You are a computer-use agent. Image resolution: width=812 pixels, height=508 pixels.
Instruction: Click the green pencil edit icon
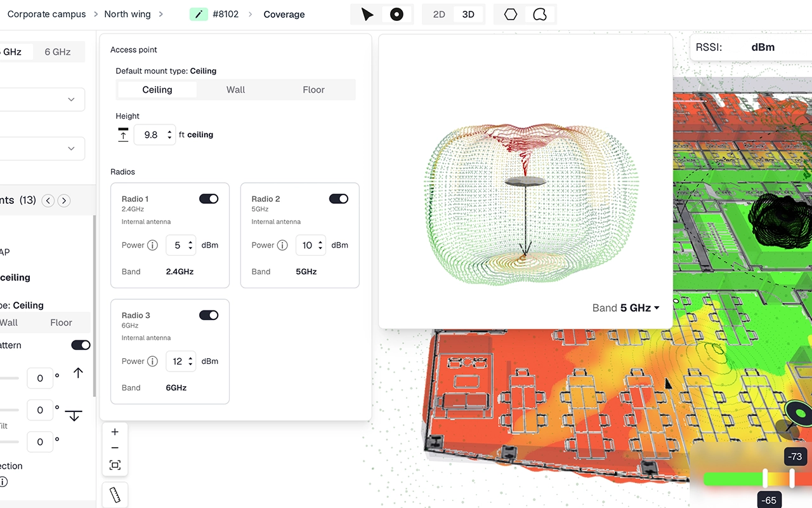(199, 14)
